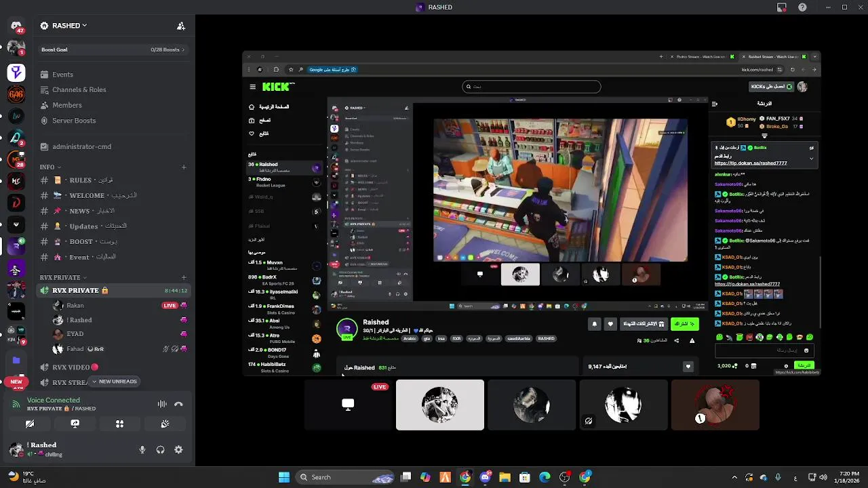Click the Windows taskbar Search box
The image size is (868, 488).
(x=346, y=477)
